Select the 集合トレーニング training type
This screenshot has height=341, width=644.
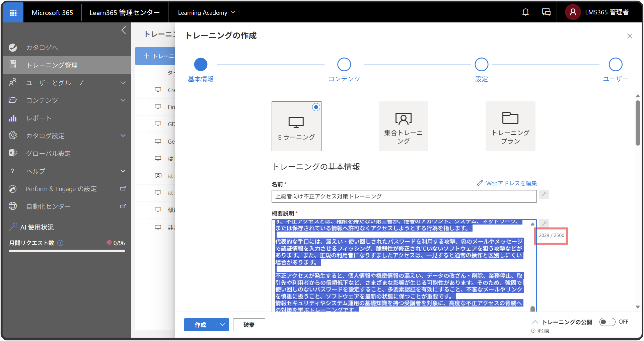[404, 126]
